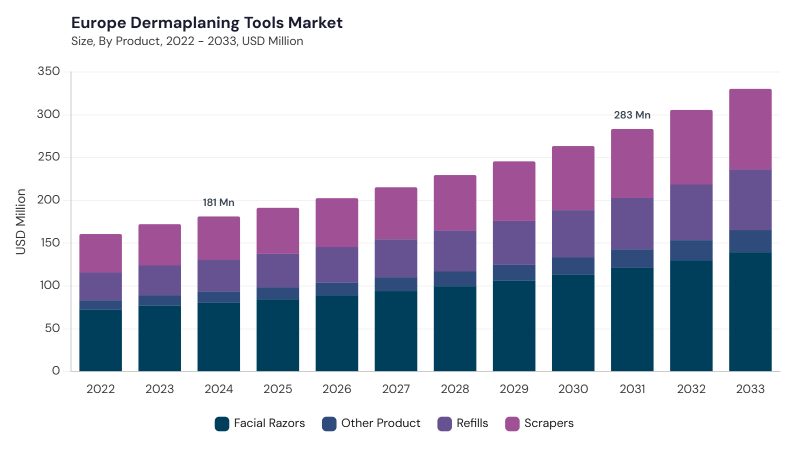
Task: Click the 2030 x-axis label
Action: pos(573,389)
